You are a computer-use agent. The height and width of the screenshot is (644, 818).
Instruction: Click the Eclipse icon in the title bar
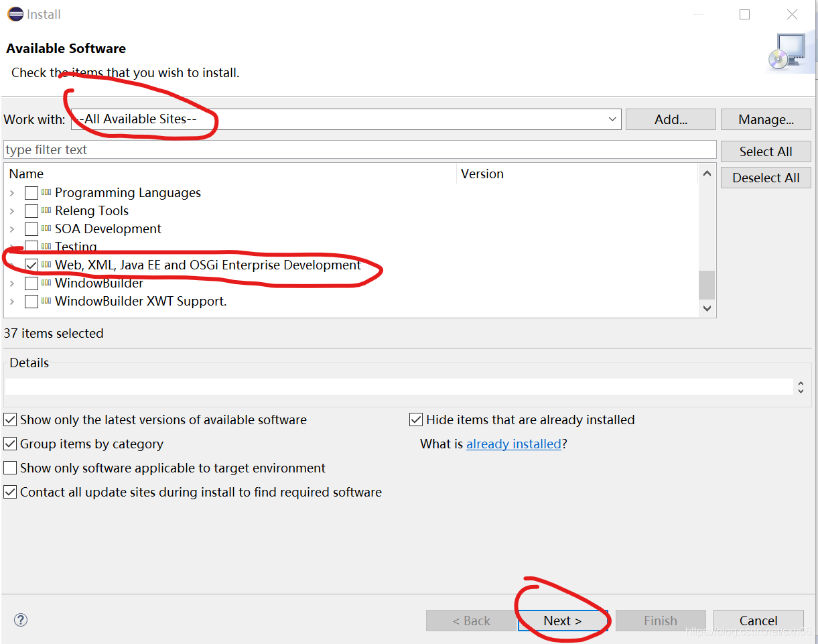pos(15,14)
